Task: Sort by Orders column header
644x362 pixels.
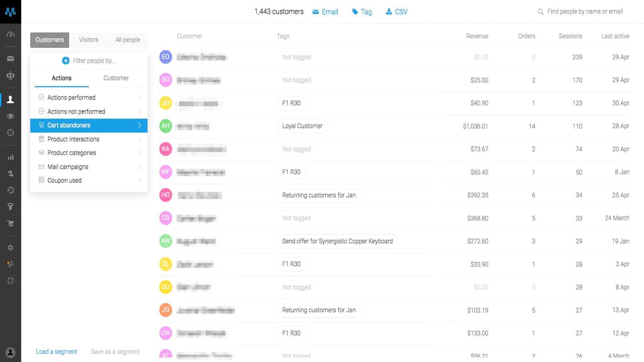Action: (526, 36)
